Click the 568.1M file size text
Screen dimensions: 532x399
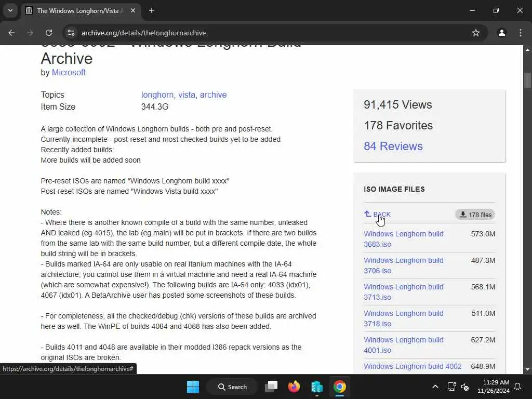point(483,287)
